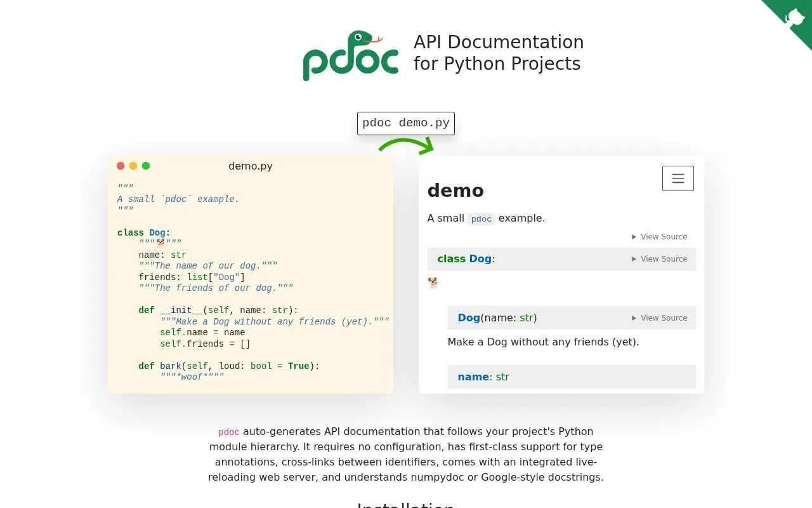
Task: Click the 'pdoc demo.py' command box
Action: (x=406, y=123)
